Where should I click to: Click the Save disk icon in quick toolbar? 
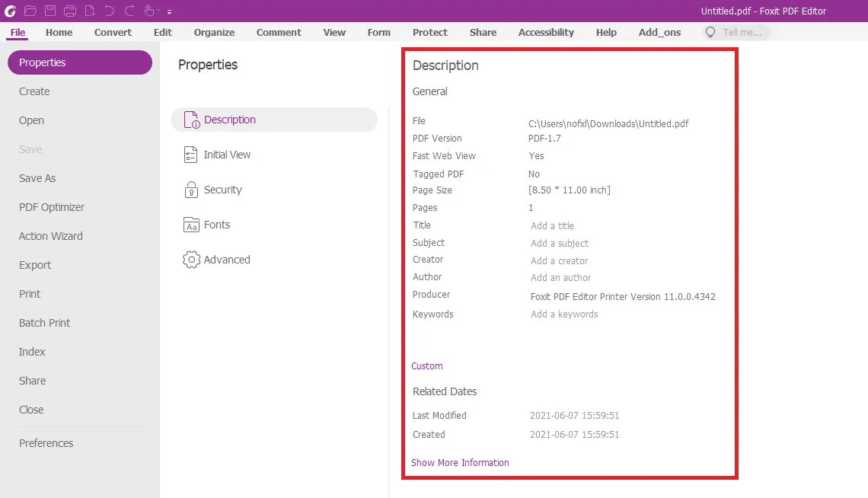point(50,11)
